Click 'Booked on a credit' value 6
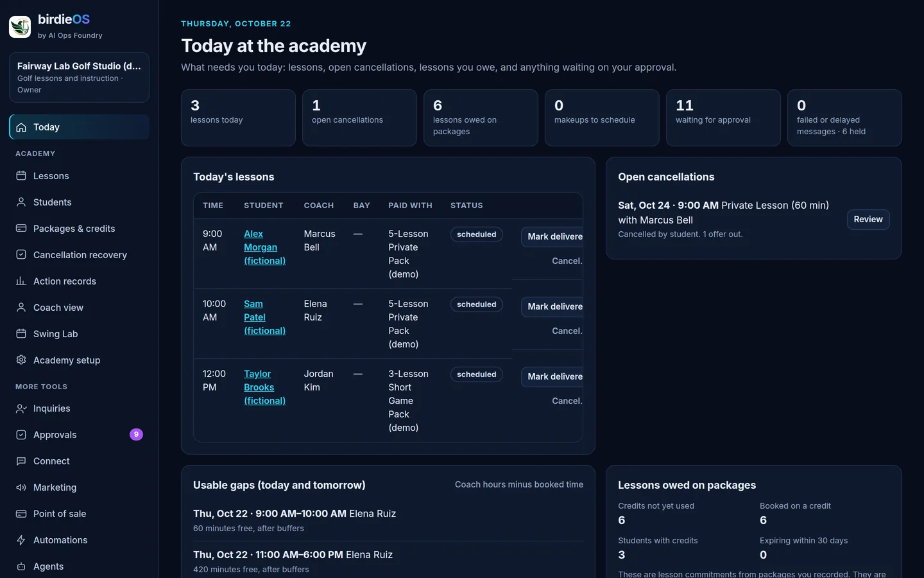Image resolution: width=924 pixels, height=578 pixels. click(764, 520)
